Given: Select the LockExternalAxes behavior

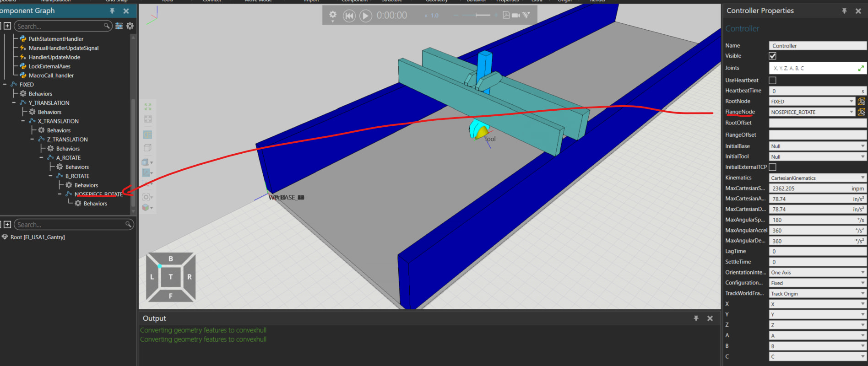Looking at the screenshot, I should 49,66.
